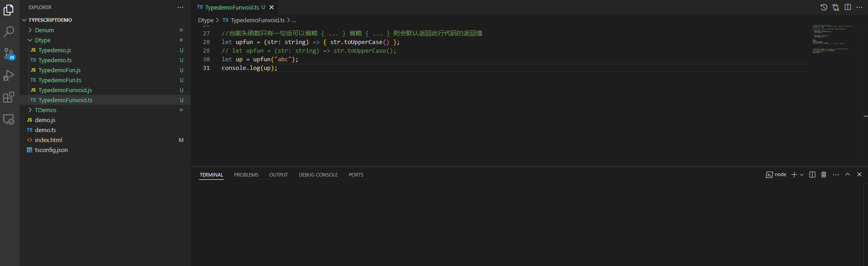The height and width of the screenshot is (266, 868).
Task: Expand the TDemos folder
Action: pos(45,110)
